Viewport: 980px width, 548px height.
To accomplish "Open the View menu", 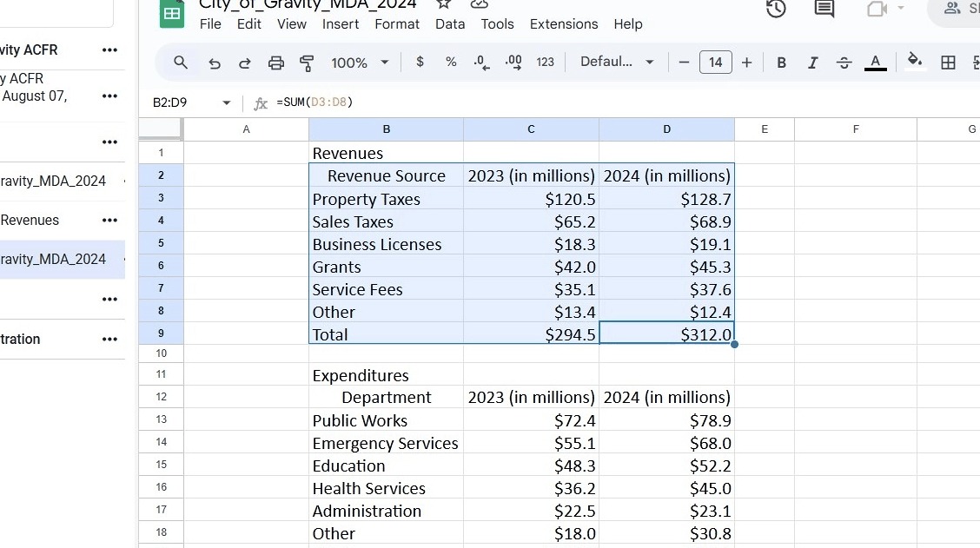I will click(292, 23).
